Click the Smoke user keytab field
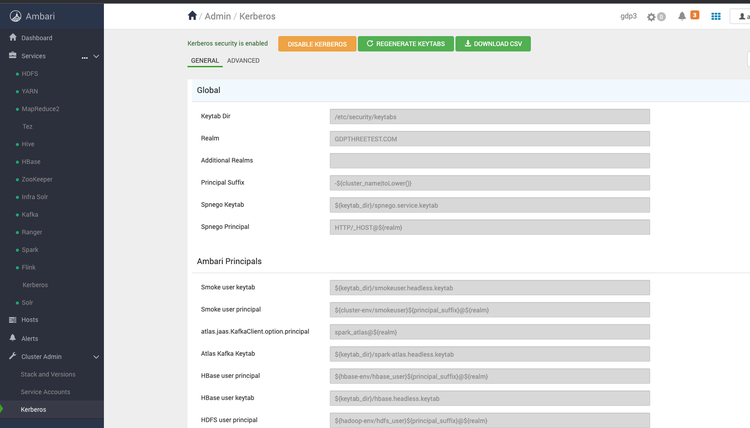 click(490, 288)
